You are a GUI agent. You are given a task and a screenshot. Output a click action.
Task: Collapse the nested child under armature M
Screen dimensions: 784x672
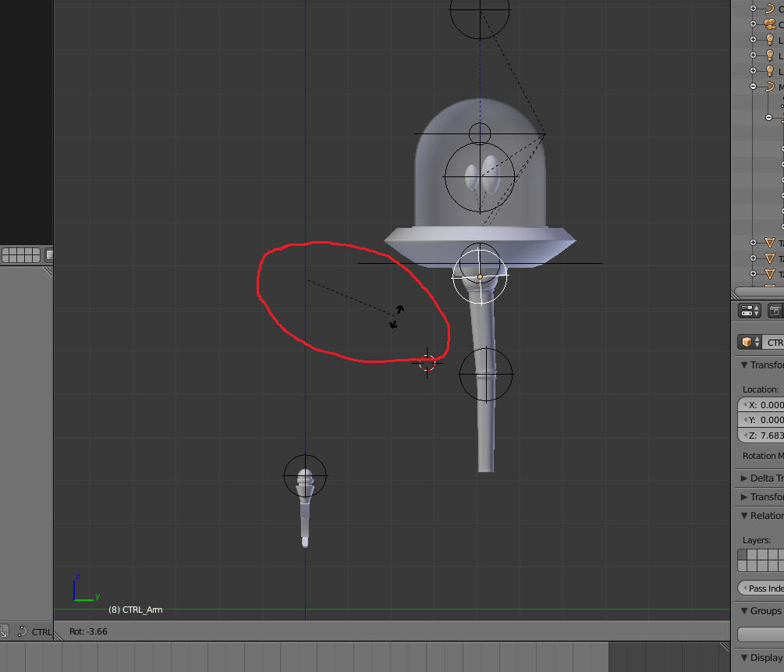769,118
